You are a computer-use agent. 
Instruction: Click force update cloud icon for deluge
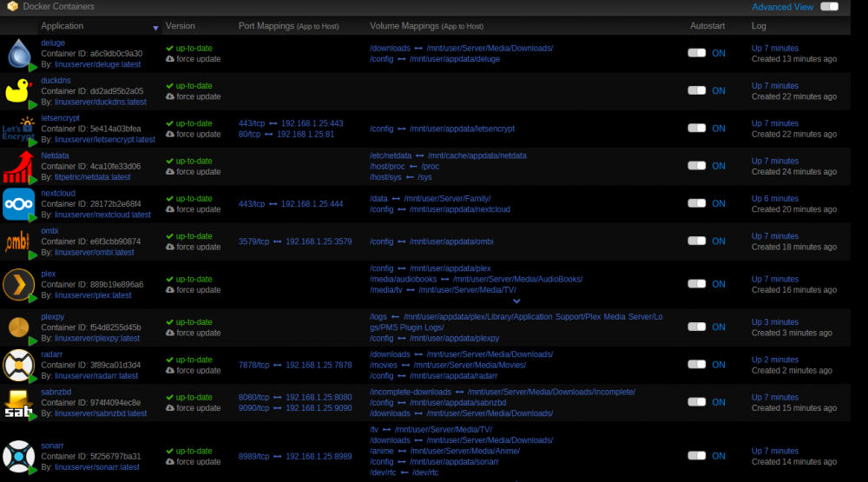click(x=170, y=59)
